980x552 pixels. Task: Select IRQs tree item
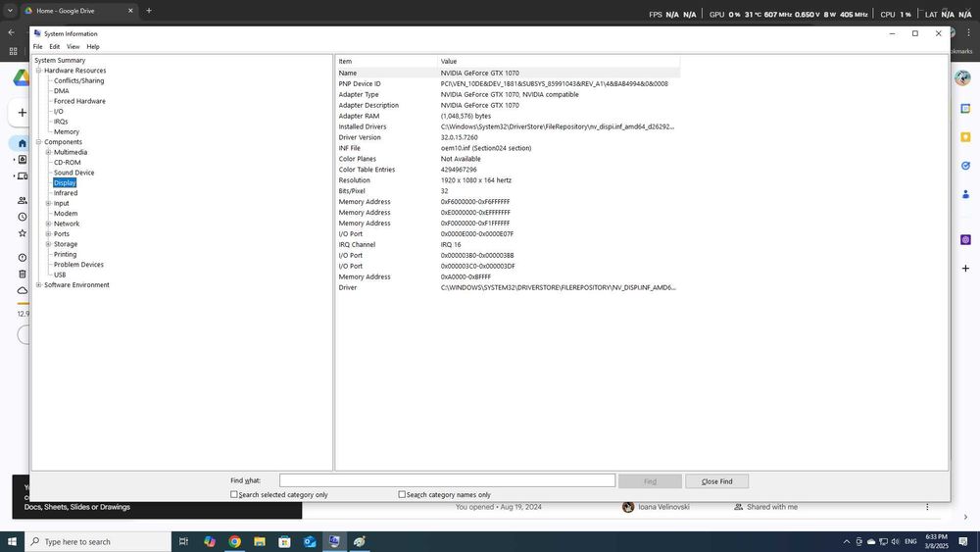click(x=61, y=122)
